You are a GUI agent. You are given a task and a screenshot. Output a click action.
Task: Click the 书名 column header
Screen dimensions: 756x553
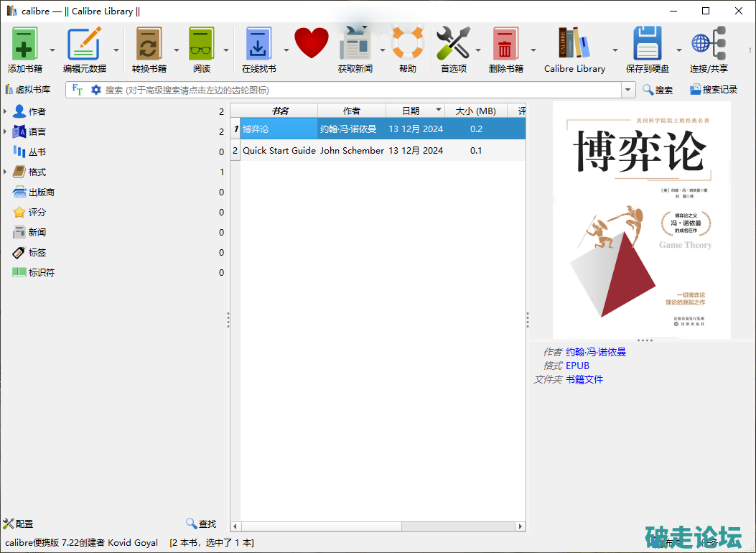(x=279, y=111)
